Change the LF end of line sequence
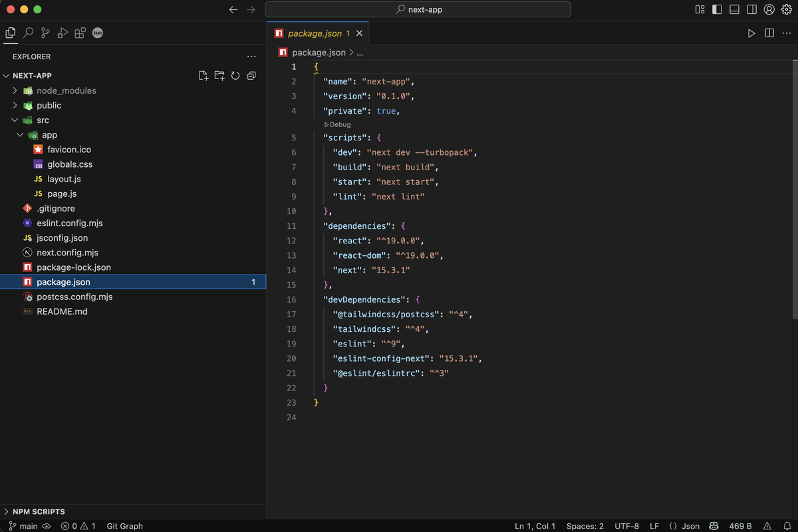798x532 pixels. pyautogui.click(x=654, y=526)
